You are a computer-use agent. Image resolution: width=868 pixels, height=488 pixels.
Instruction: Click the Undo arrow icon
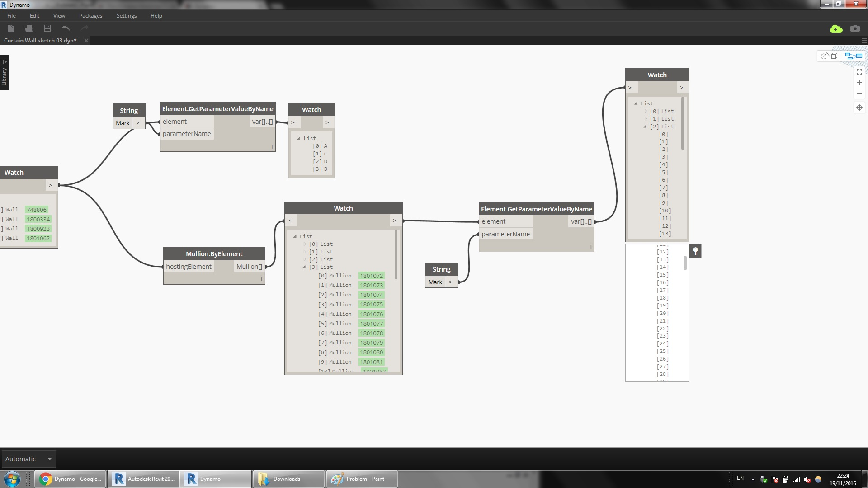66,28
